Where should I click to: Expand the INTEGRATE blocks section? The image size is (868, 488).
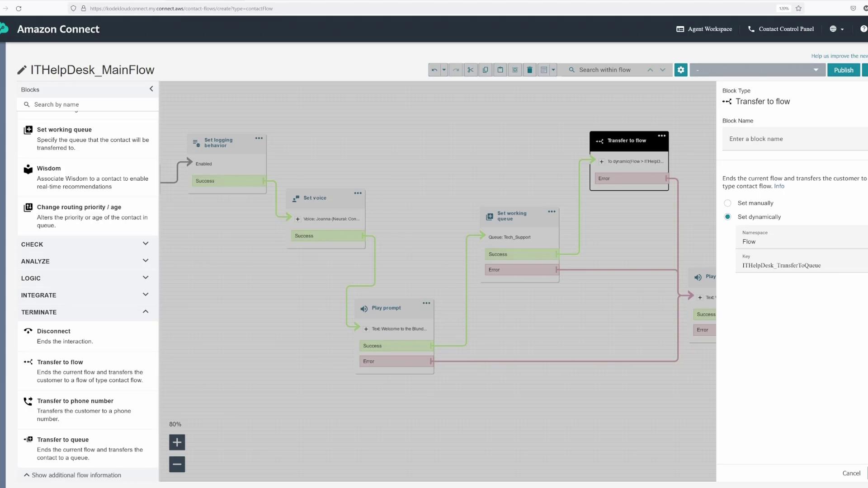[x=145, y=295]
